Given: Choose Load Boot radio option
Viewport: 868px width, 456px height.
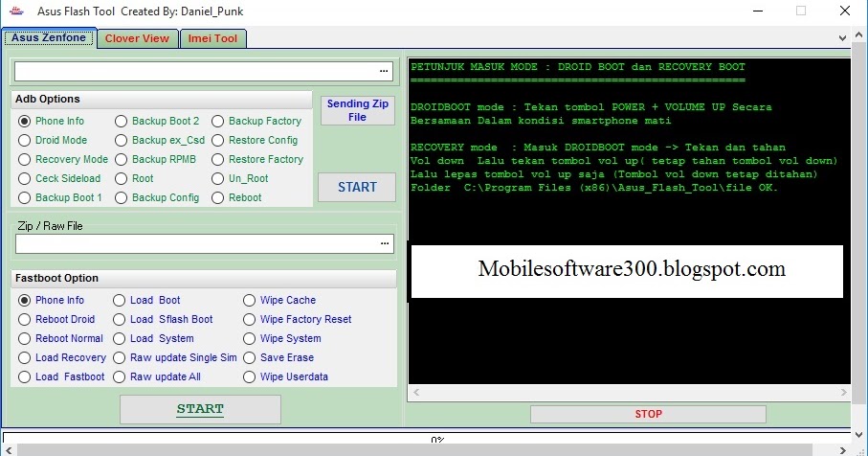Looking at the screenshot, I should tap(146, 300).
